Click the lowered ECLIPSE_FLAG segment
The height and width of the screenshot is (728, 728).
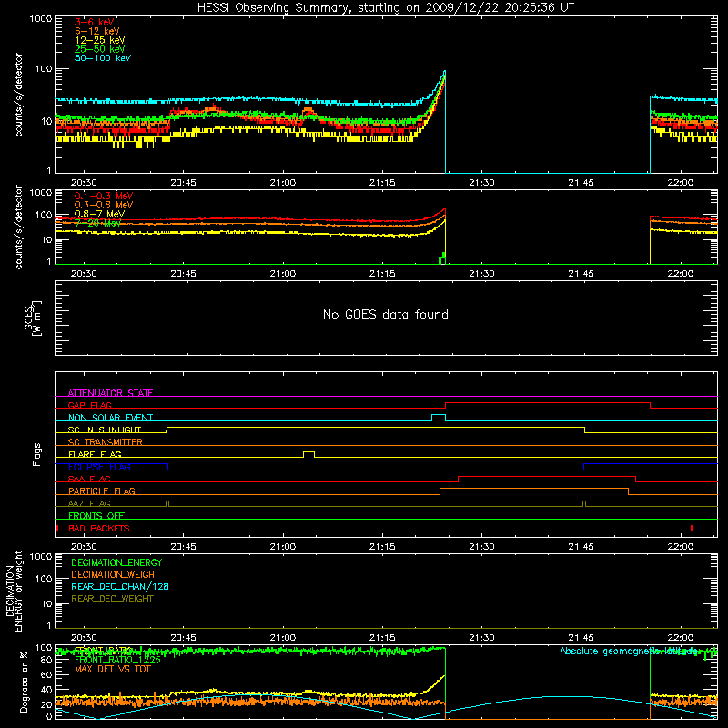click(x=375, y=470)
